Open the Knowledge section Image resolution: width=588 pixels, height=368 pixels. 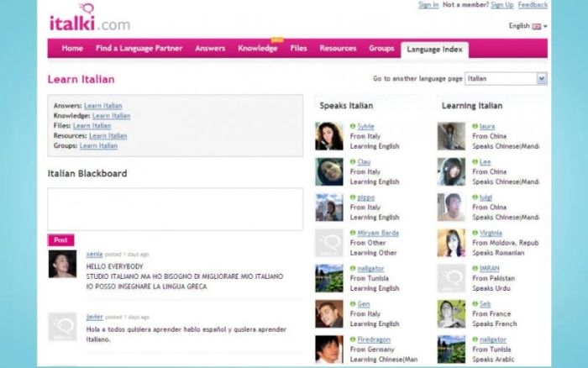258,48
